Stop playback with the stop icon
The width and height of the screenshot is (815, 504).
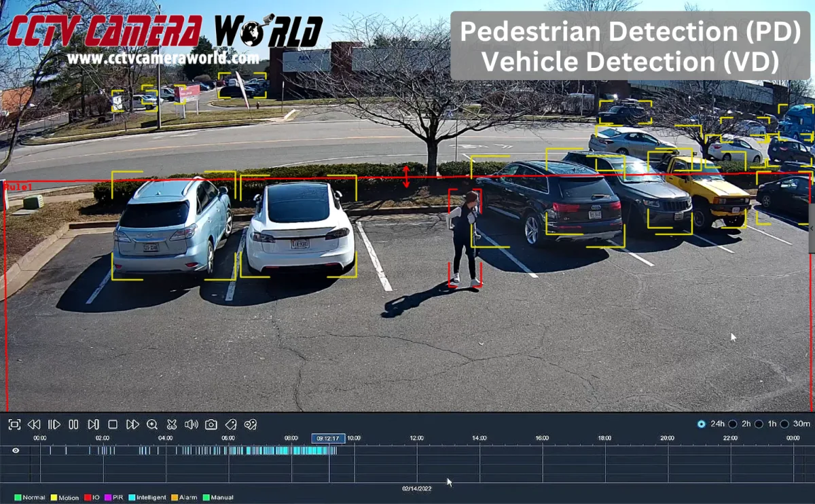[113, 424]
